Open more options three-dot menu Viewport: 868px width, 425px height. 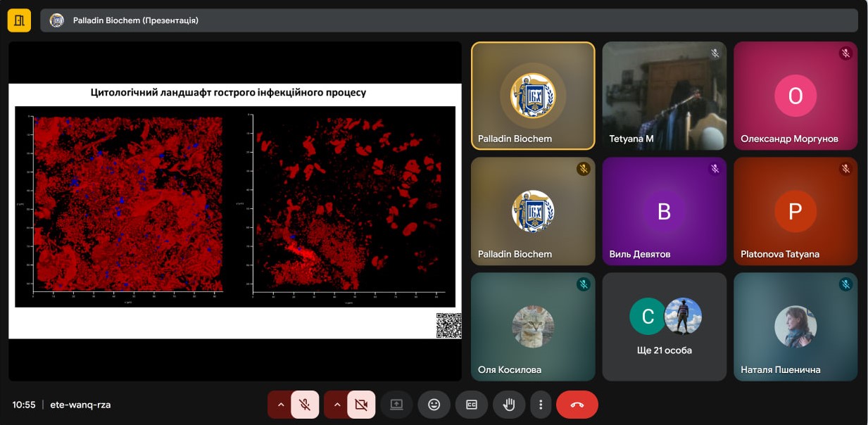pos(541,405)
